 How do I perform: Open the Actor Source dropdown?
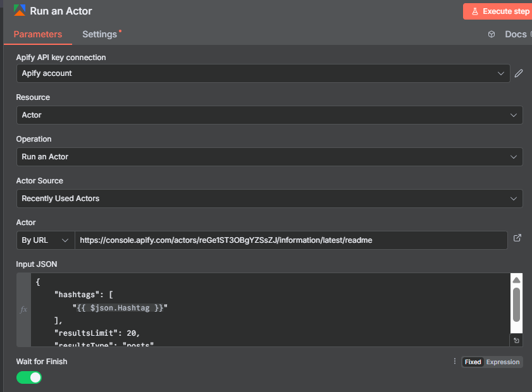coord(269,199)
